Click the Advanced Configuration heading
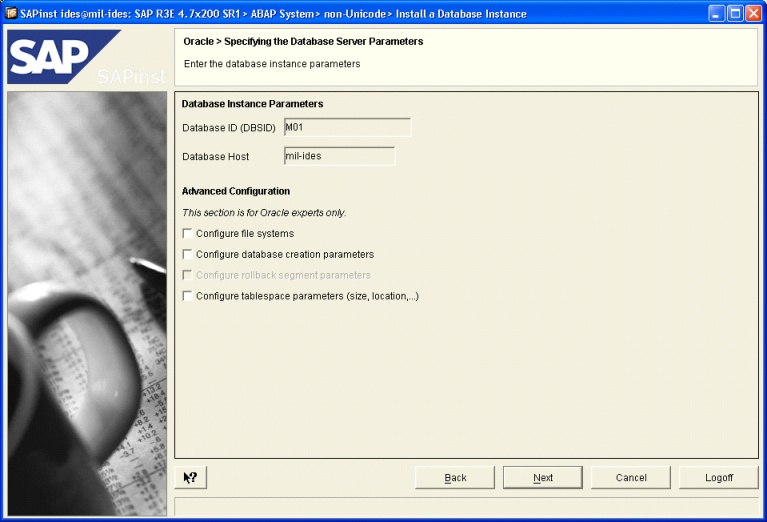The height and width of the screenshot is (522, 767). click(x=236, y=191)
